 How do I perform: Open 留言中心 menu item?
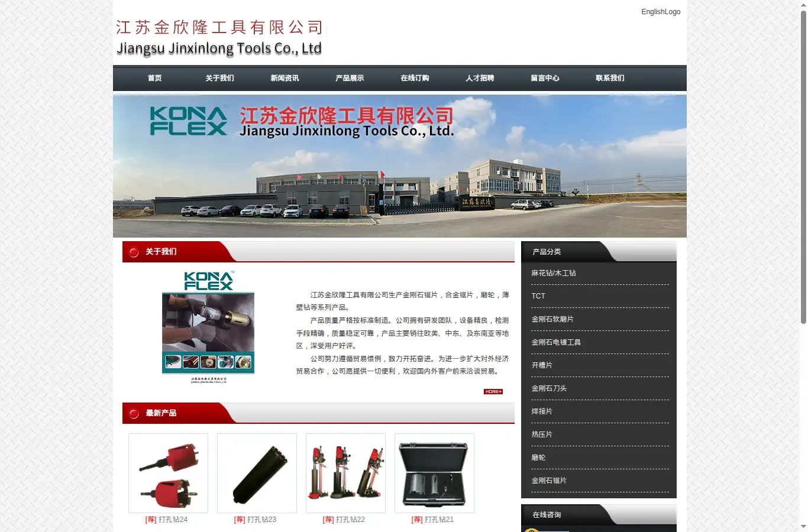(x=545, y=78)
